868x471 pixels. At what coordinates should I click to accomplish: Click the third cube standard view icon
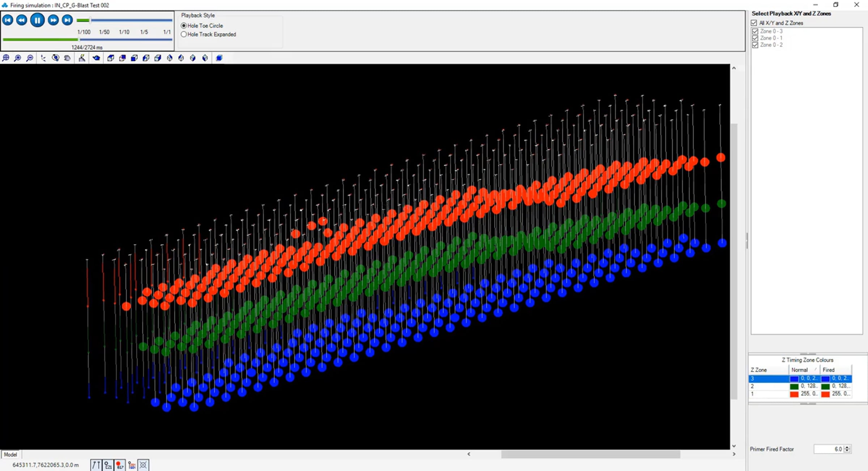coord(134,58)
